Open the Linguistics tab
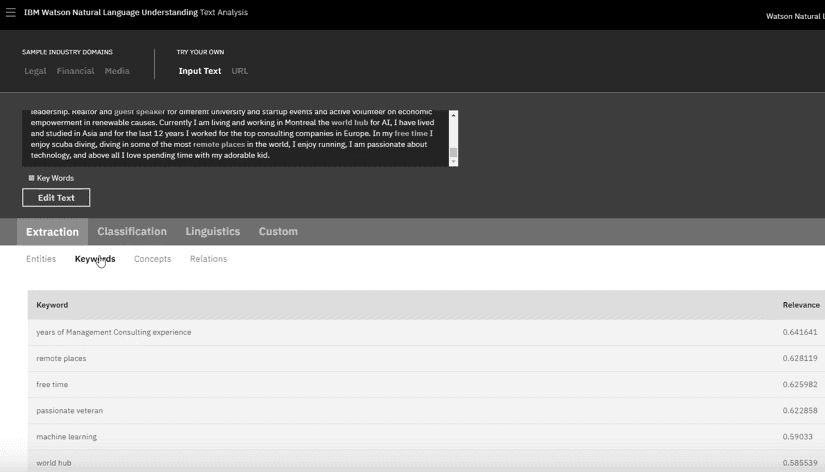825x472 pixels. 213,232
